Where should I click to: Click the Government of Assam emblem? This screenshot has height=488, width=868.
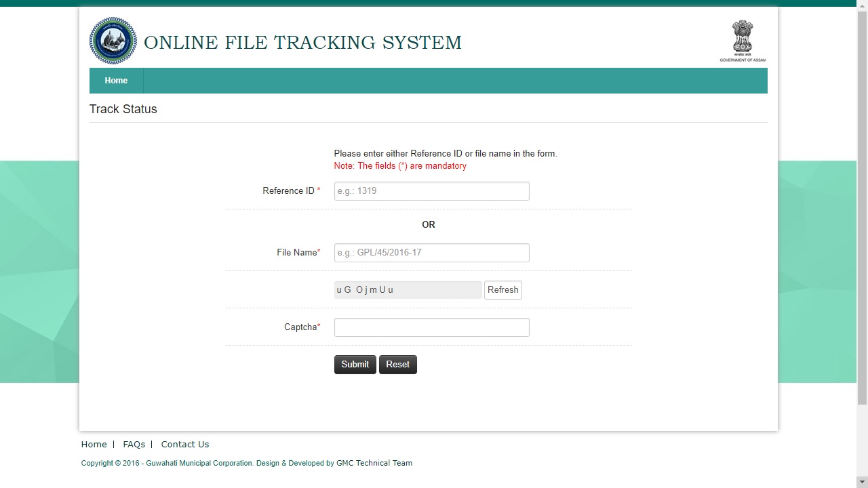pyautogui.click(x=743, y=41)
